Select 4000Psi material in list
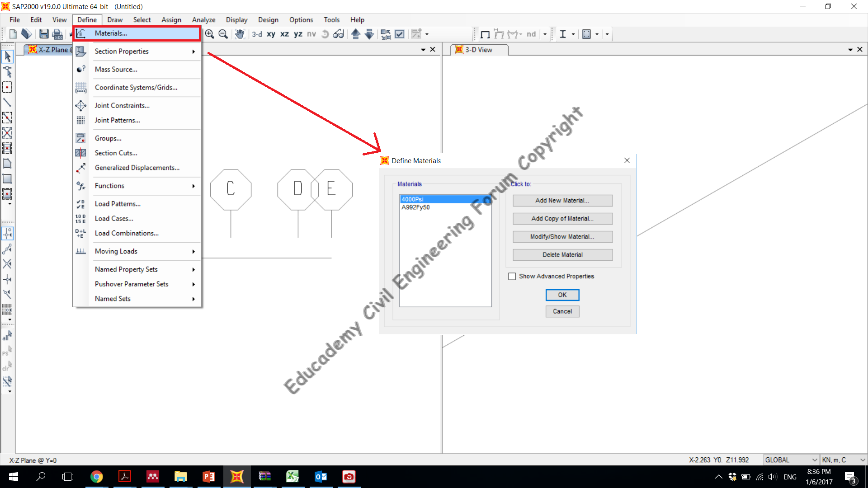 (x=445, y=199)
